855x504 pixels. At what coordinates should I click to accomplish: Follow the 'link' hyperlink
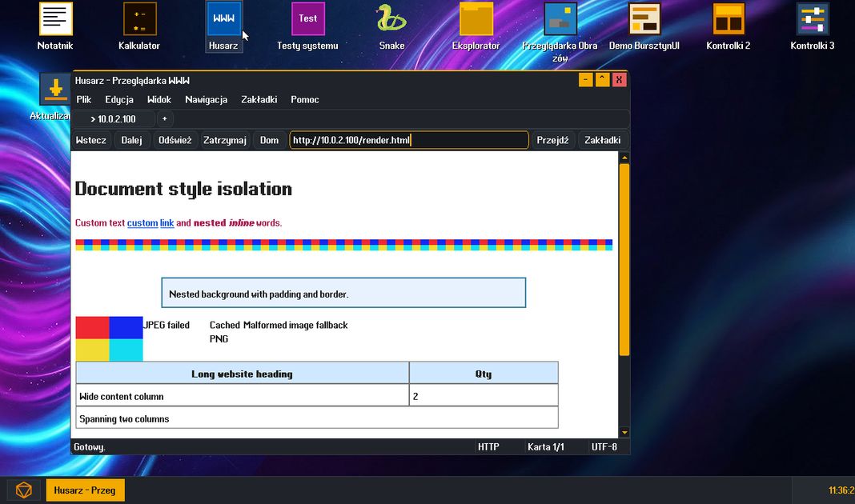click(x=167, y=223)
